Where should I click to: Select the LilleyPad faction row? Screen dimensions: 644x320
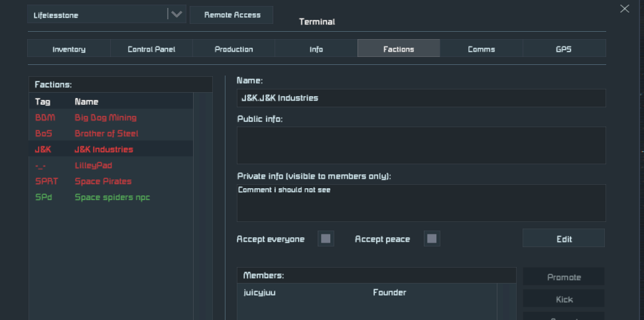tap(93, 165)
